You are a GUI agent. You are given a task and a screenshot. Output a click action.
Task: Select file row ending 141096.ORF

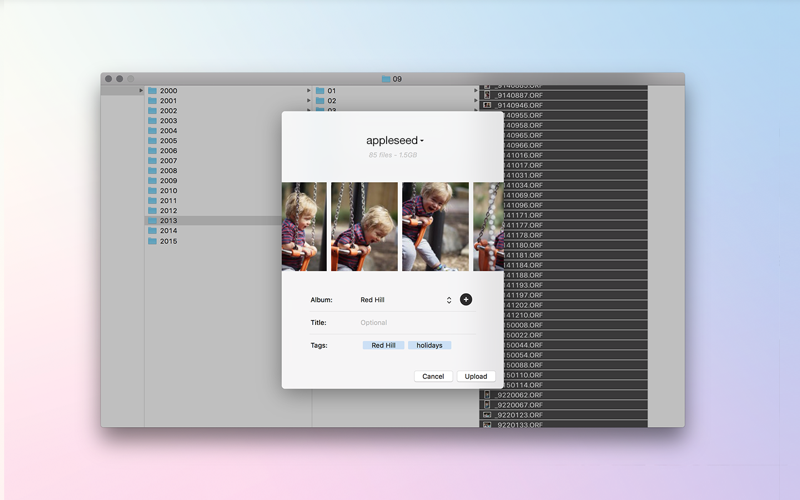click(576, 205)
